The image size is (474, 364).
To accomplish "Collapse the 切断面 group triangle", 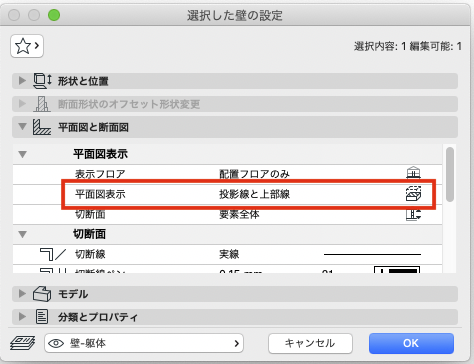I will 22,234.
